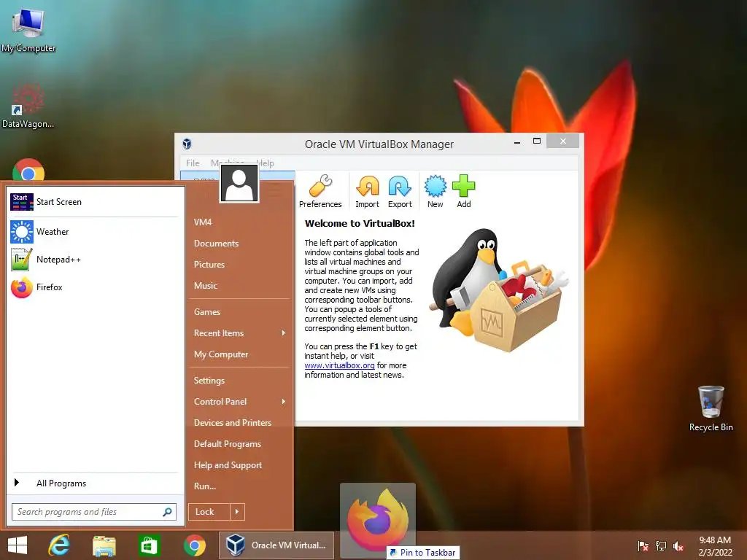Click the Action Center flag tray icon
This screenshot has height=560, width=747.
click(643, 545)
